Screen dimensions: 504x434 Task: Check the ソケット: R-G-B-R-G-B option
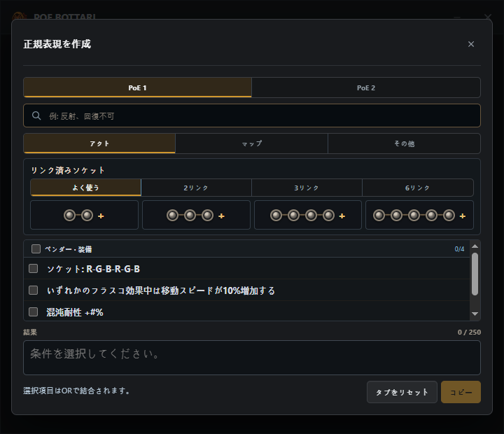34,268
